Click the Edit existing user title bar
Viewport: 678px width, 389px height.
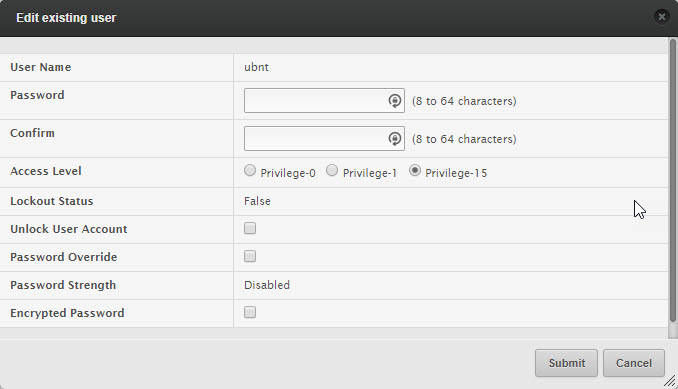339,18
